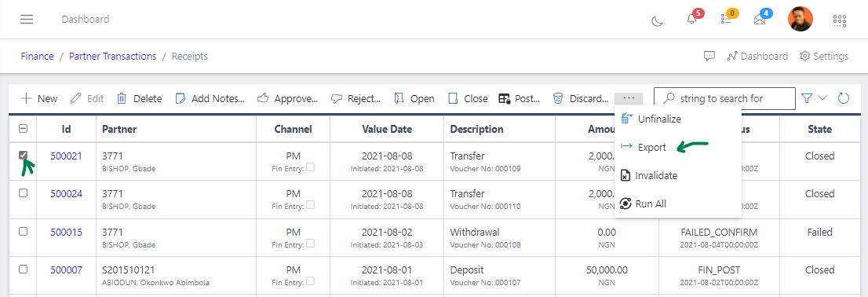Open tasks list icon with 0 badge
The width and height of the screenshot is (868, 297).
point(726,20)
